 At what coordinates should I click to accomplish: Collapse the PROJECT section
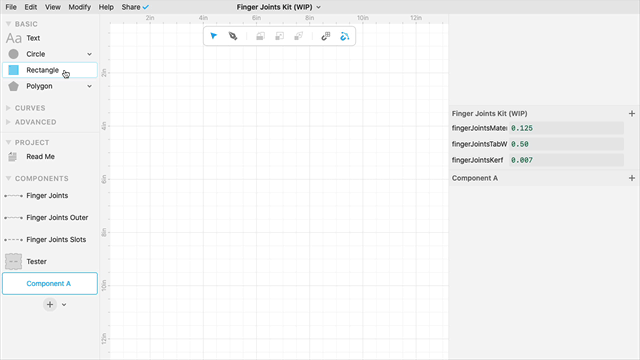click(8, 142)
